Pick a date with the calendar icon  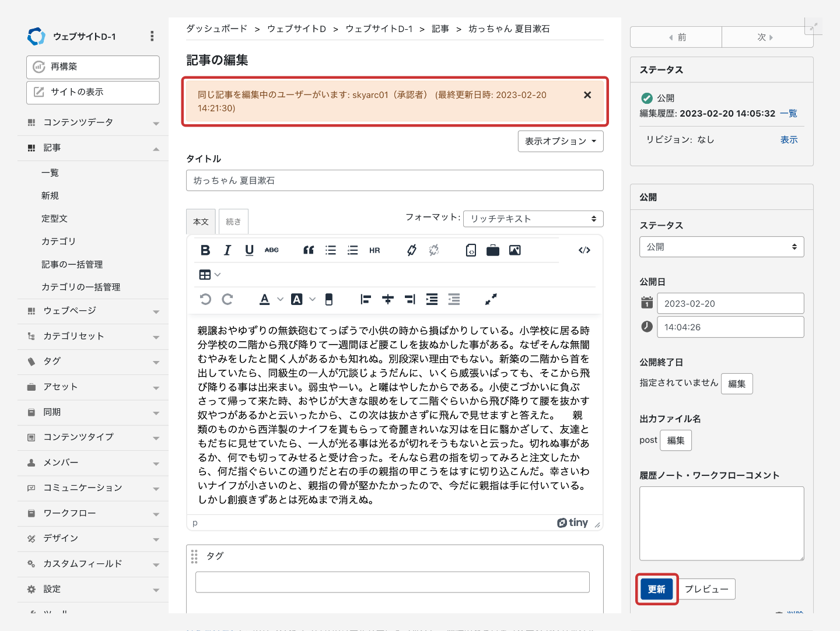point(647,303)
